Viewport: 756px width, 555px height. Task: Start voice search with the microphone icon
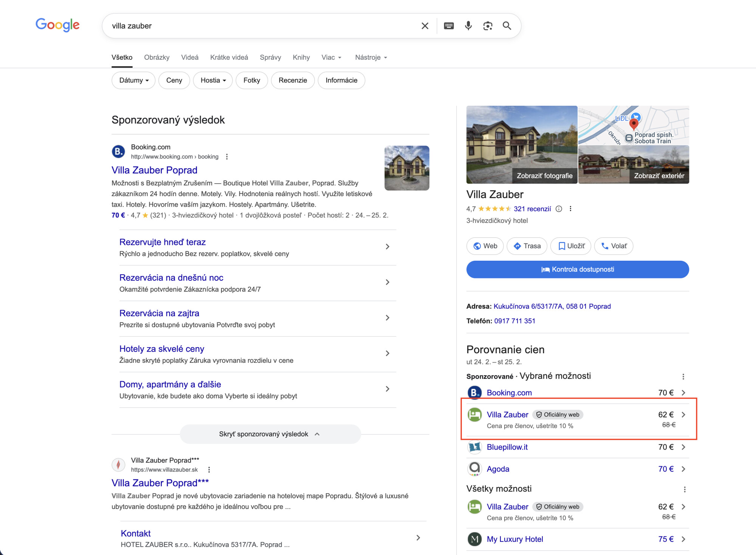coord(468,26)
